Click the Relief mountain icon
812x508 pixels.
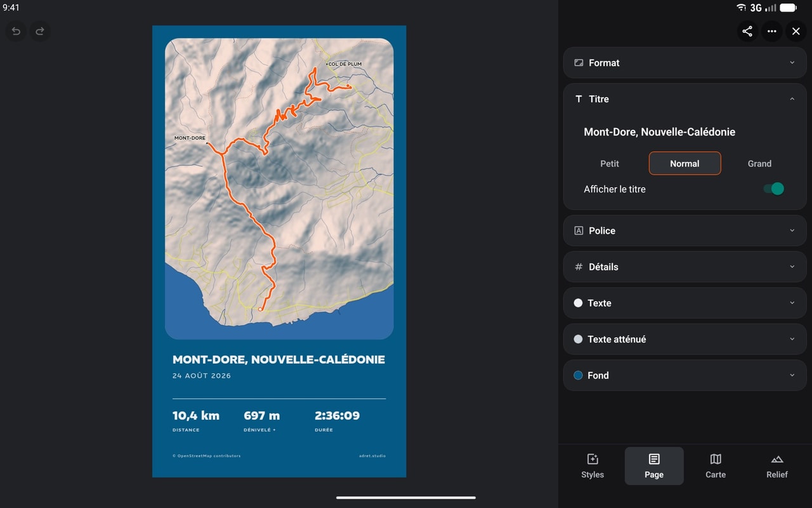777,459
